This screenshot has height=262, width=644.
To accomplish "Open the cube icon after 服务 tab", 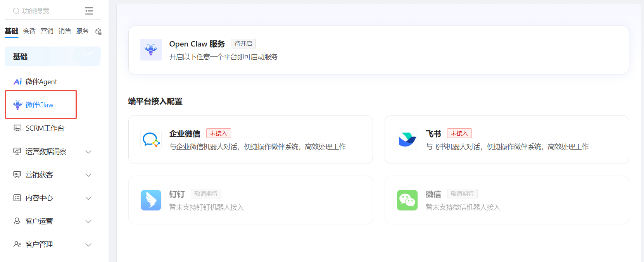I will 98,31.
